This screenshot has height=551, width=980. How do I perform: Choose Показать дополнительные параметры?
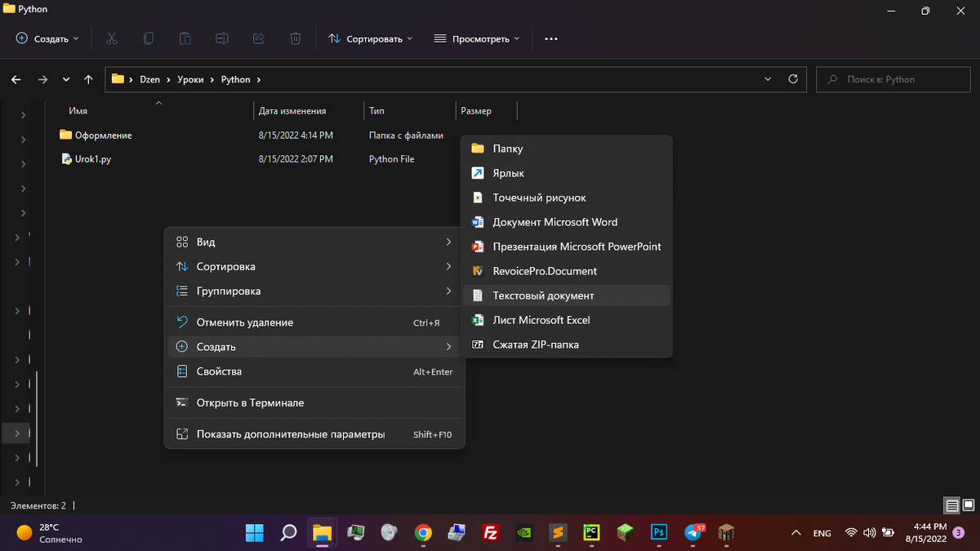[314, 434]
